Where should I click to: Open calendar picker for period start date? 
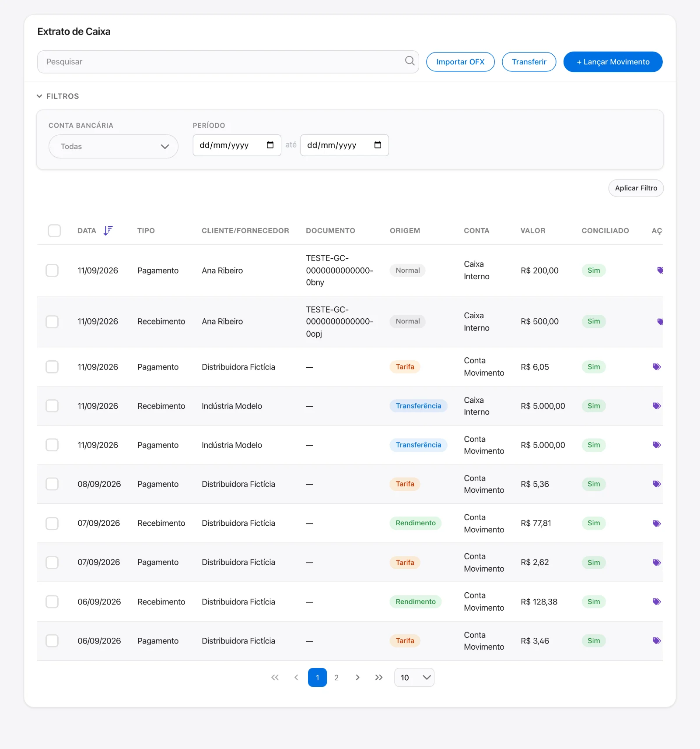270,145
